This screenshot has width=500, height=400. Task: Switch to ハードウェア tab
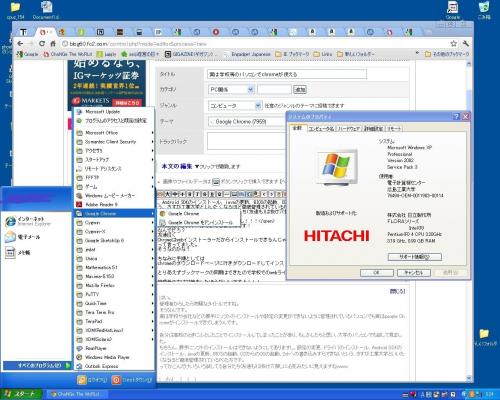tap(349, 129)
